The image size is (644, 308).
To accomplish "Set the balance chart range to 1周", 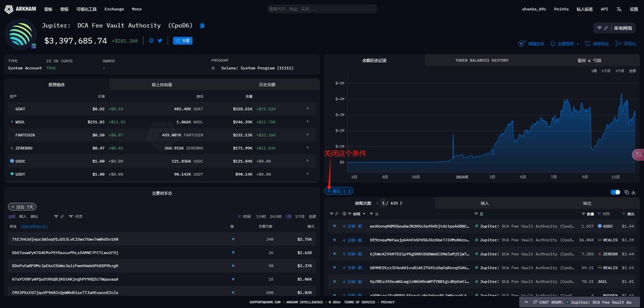I will tap(594, 71).
